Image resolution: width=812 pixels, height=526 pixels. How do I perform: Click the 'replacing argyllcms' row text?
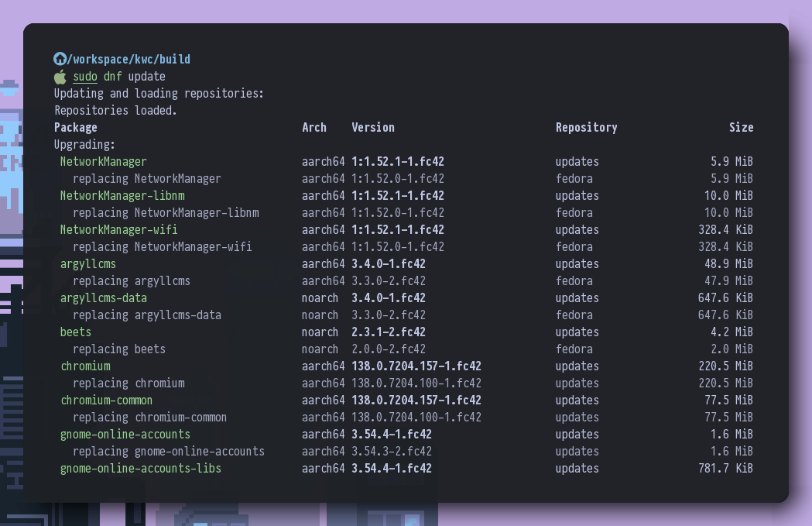132,281
